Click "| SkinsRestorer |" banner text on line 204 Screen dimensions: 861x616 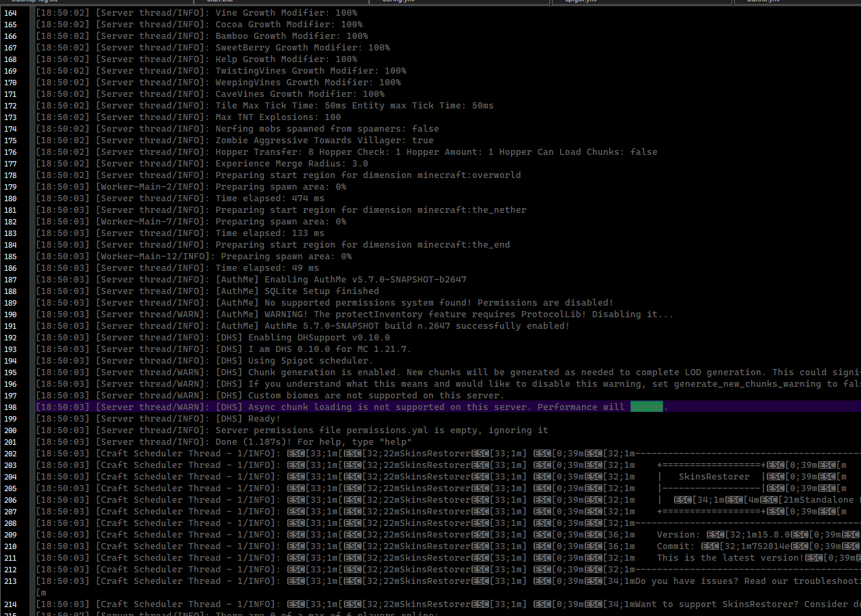712,477
